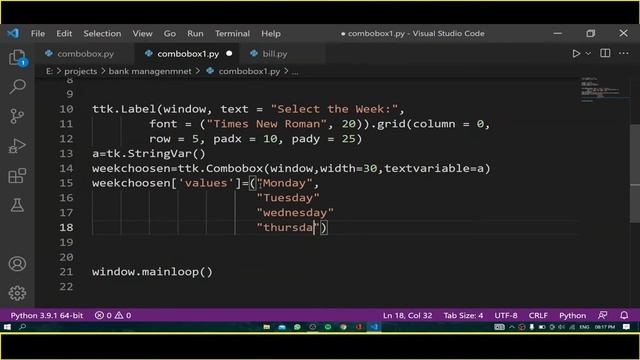This screenshot has width=640, height=360.
Task: Open Windows taskbar search
Action: tap(22, 327)
